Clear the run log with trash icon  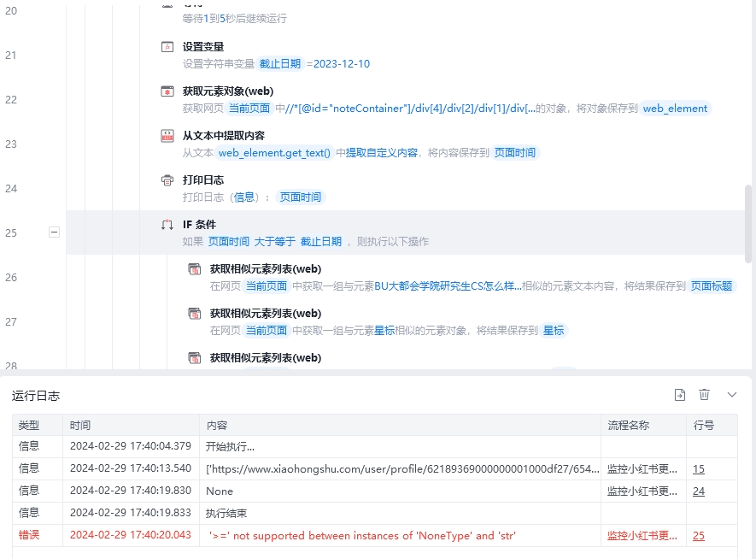click(705, 395)
